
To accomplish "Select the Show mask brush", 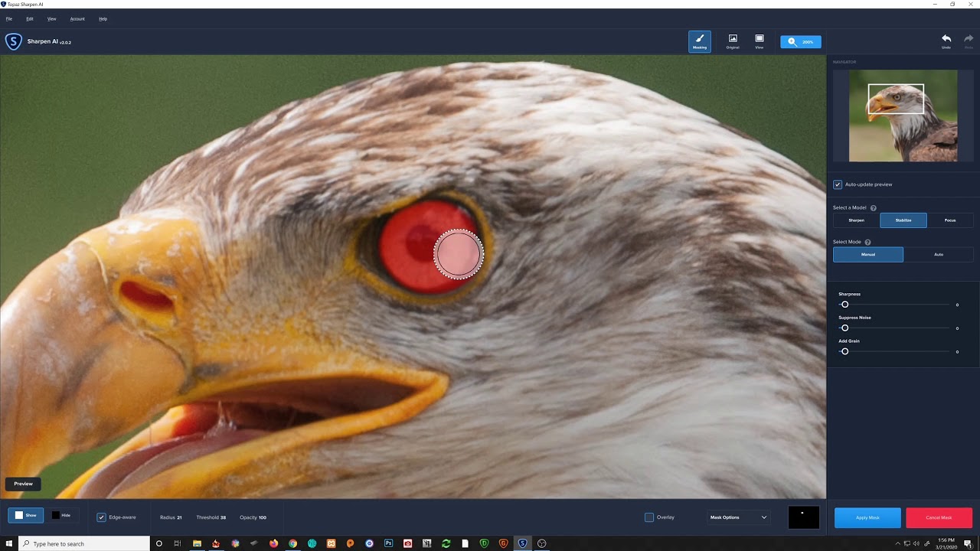I will click(25, 515).
